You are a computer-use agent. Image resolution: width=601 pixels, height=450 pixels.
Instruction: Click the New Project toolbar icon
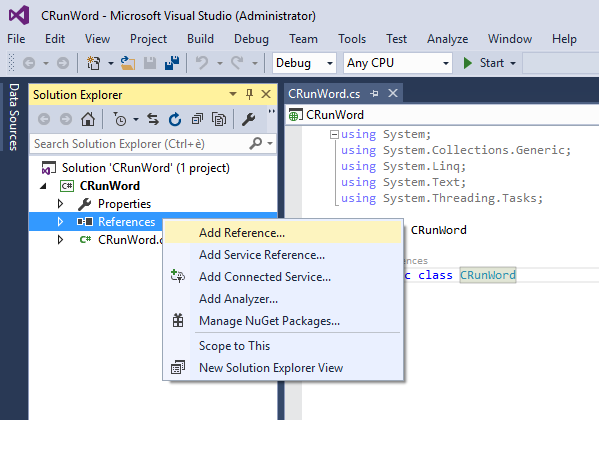coord(94,63)
